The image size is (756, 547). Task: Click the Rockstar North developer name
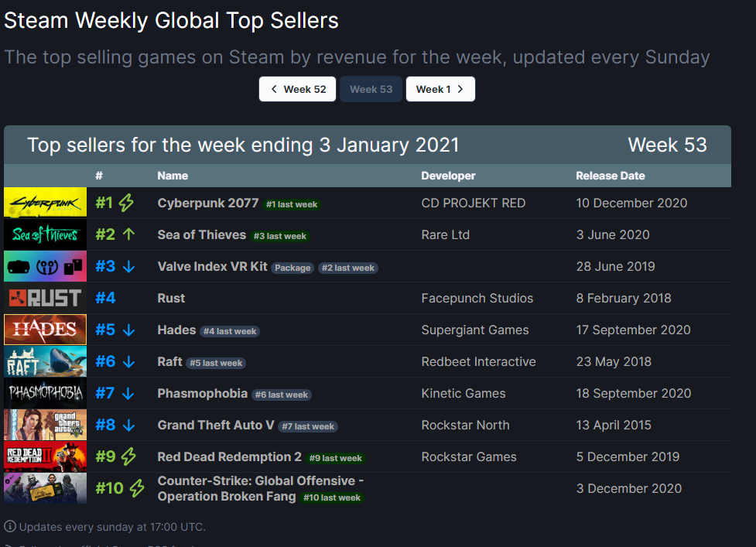tap(465, 425)
